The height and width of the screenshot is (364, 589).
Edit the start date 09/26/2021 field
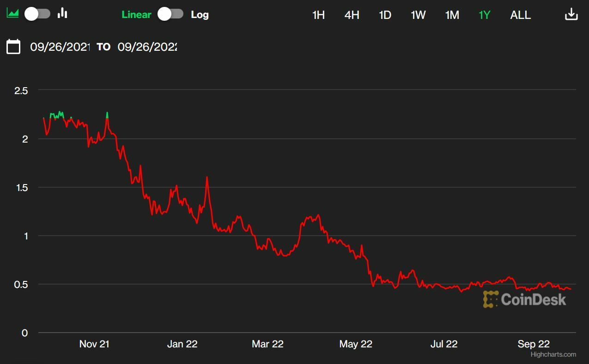(x=60, y=47)
